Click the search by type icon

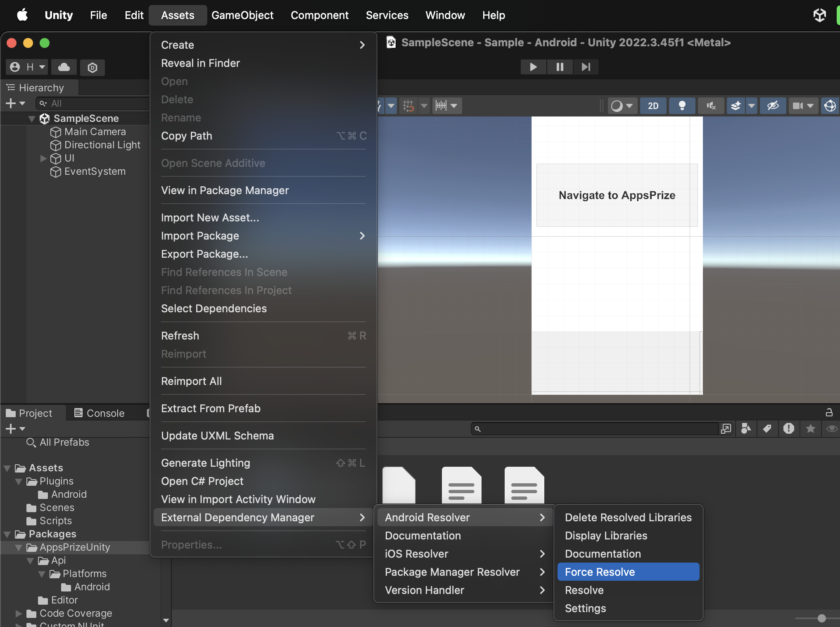(746, 429)
